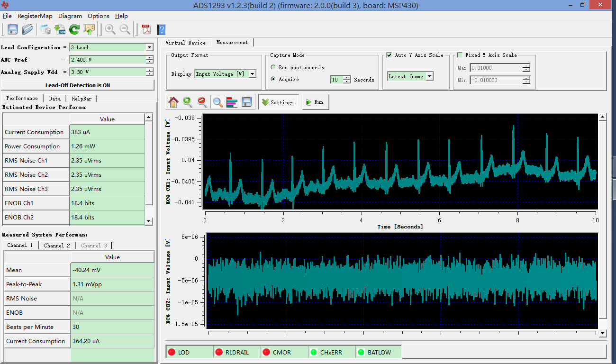Uncheck the Auto Y Axis Scale checkbox

390,55
